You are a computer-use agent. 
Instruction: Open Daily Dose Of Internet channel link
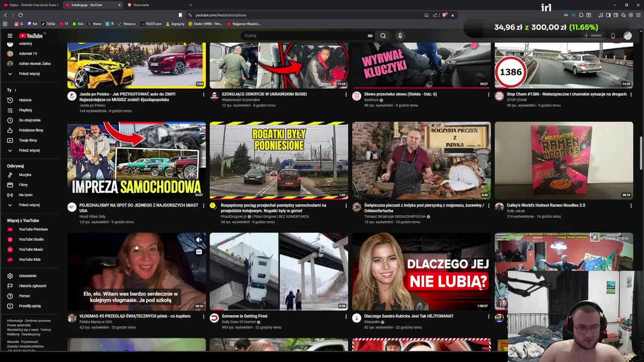(239, 322)
